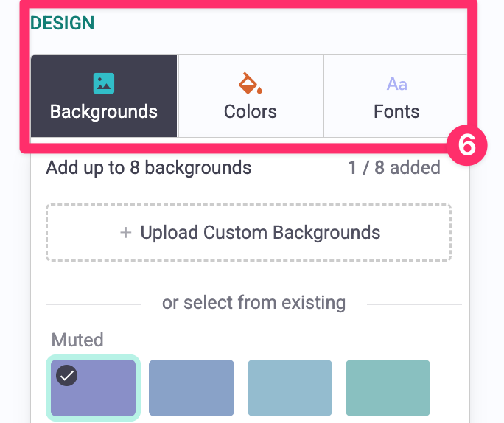
Task: Choose the muted light blue background swatch
Action: pyautogui.click(x=290, y=388)
